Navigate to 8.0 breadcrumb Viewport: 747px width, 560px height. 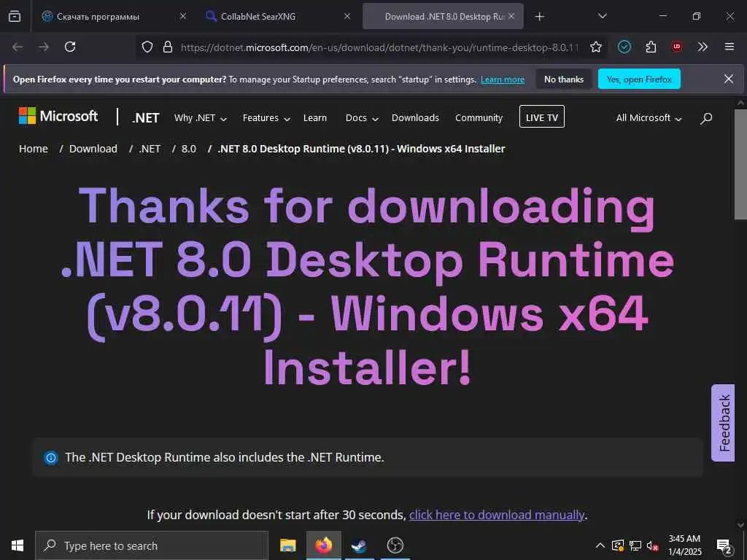pyautogui.click(x=189, y=149)
